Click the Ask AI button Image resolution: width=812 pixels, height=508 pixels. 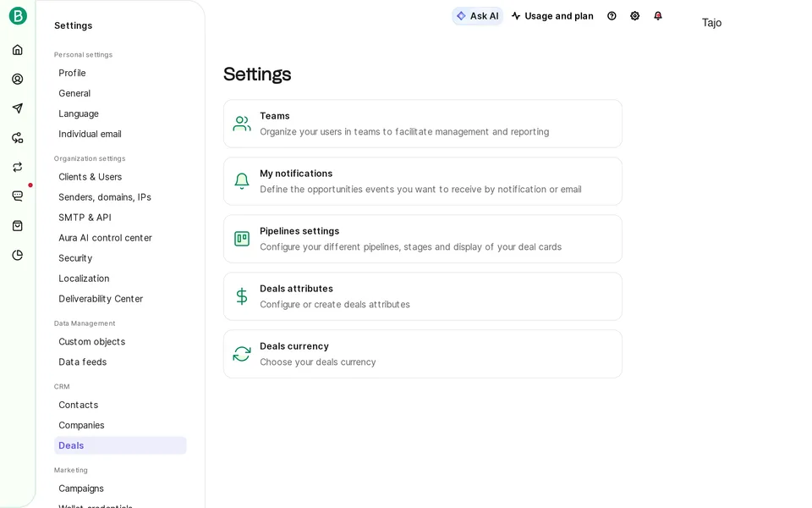coord(477,16)
